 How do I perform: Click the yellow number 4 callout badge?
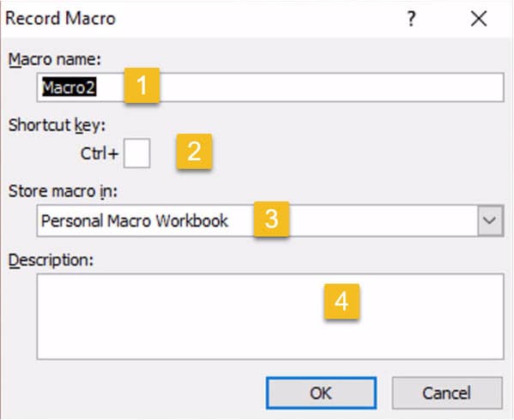(x=342, y=301)
